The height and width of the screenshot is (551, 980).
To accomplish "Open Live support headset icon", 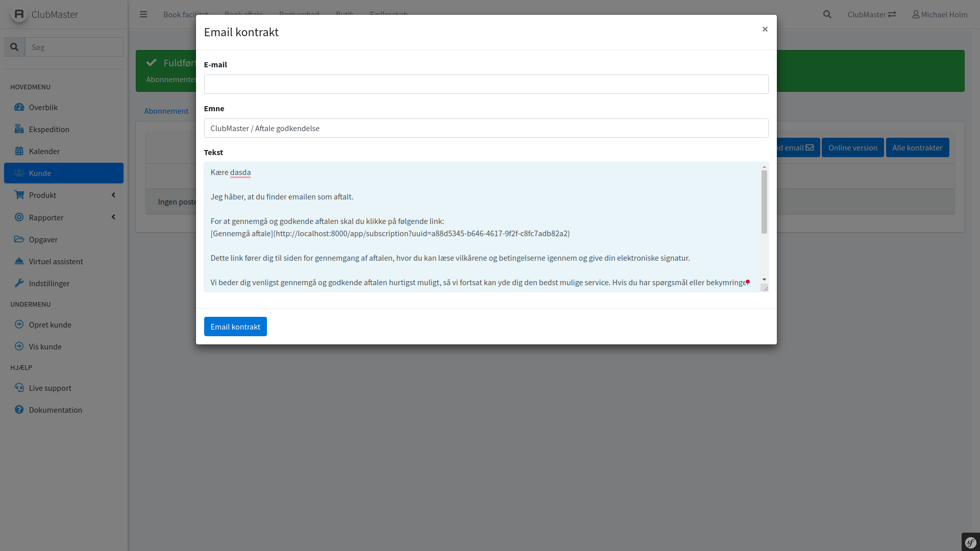I will [19, 388].
